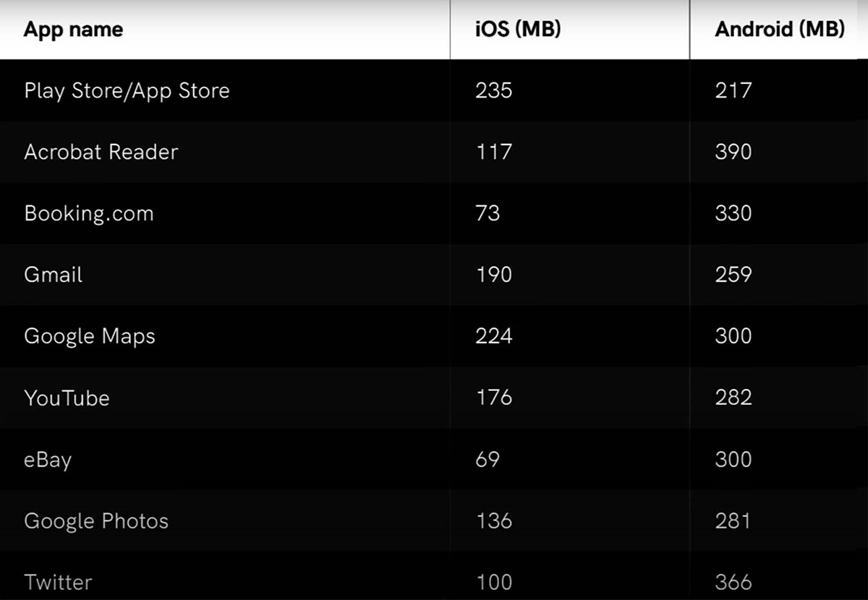Select Google Maps iOS value 224
This screenshot has width=868, height=600.
click(493, 336)
